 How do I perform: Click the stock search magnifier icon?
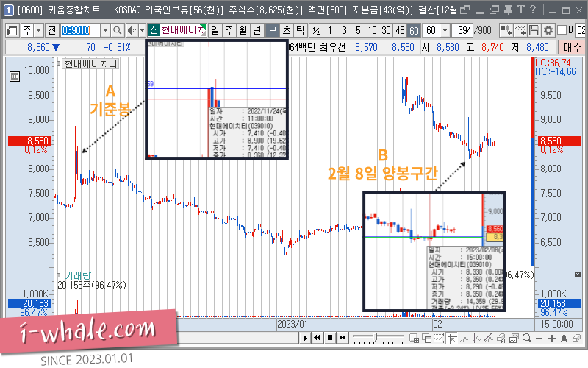coord(118,30)
